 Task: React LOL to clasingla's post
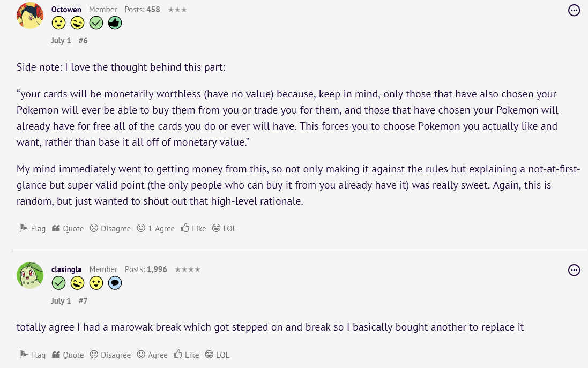[x=217, y=355]
